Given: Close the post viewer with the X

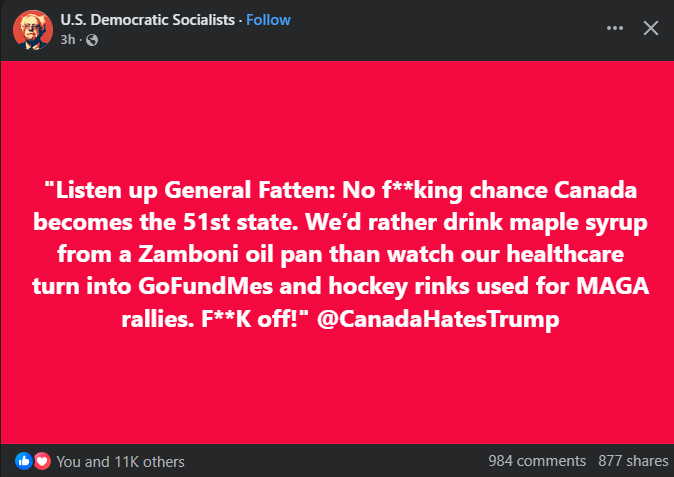Looking at the screenshot, I should (650, 28).
